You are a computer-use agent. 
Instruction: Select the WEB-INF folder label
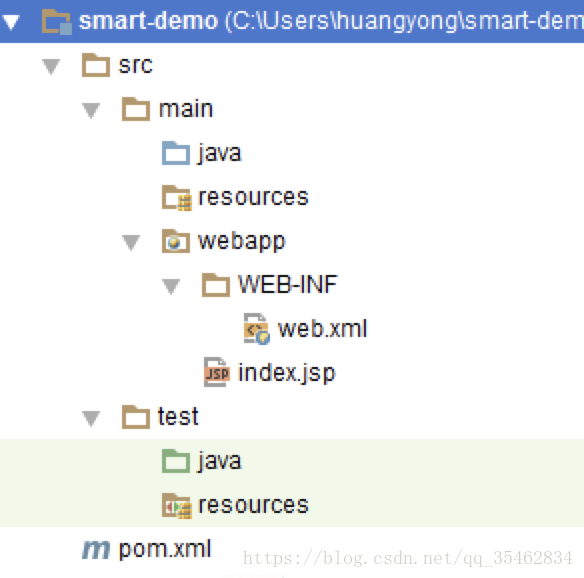[x=288, y=285]
